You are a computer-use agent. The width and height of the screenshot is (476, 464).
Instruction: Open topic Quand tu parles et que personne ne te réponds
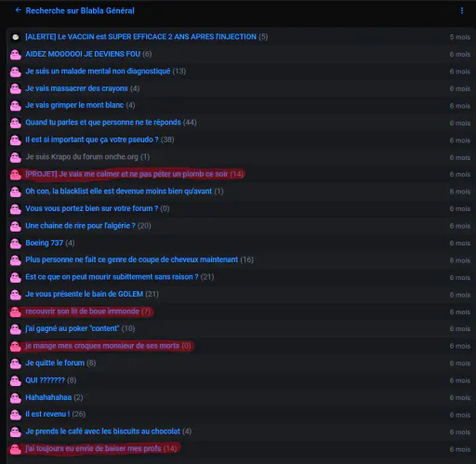(103, 123)
